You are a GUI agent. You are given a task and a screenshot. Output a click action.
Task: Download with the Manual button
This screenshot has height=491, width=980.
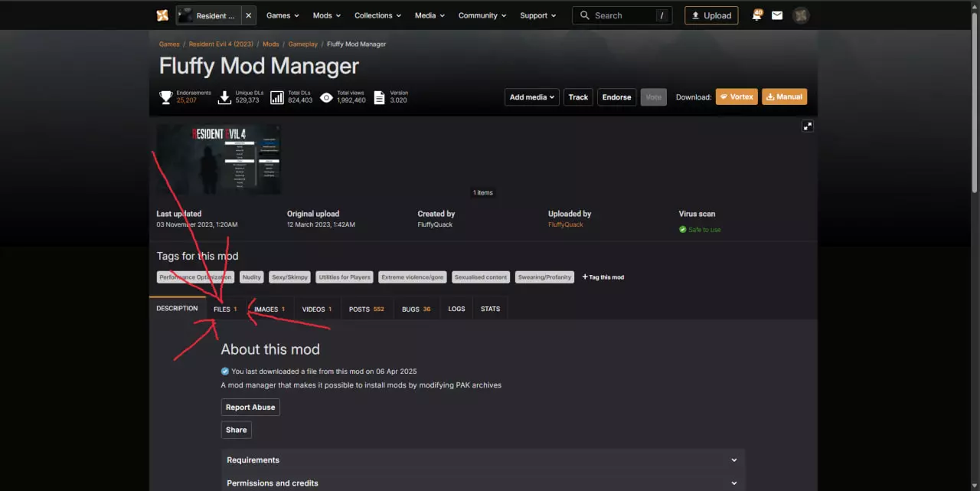pyautogui.click(x=784, y=97)
